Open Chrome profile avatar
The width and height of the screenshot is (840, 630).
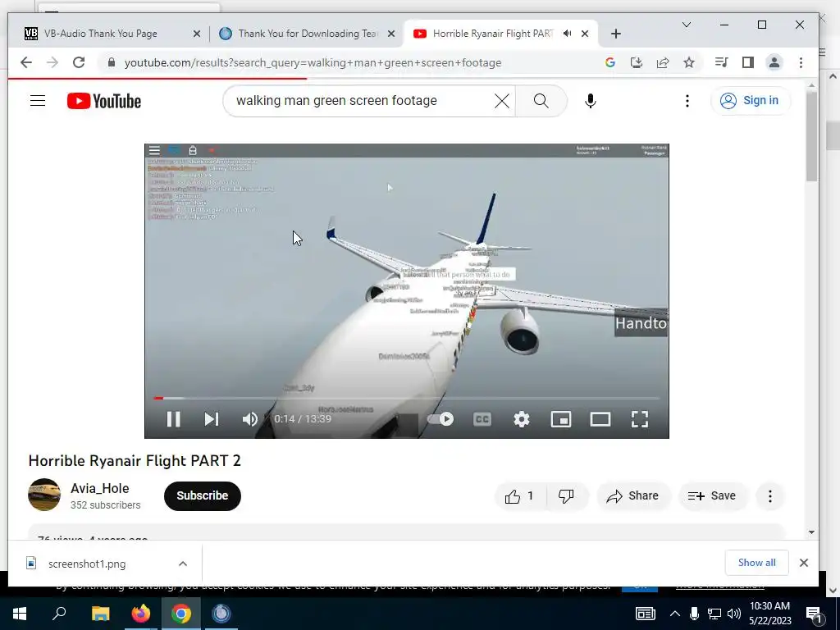(x=774, y=62)
